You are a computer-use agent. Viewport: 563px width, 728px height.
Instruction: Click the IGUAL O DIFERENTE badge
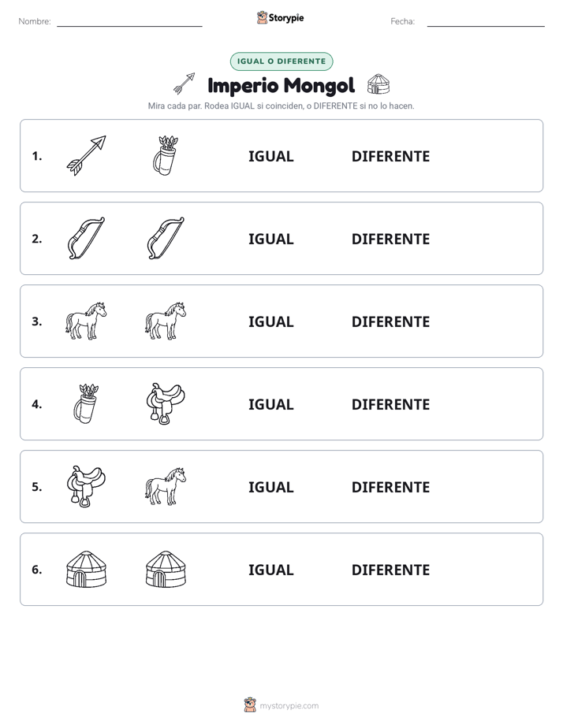point(281,61)
